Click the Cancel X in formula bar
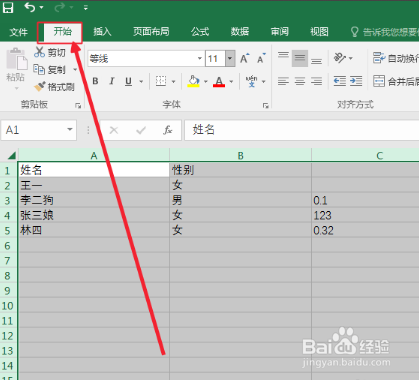This screenshot has height=380, width=419. tap(114, 130)
